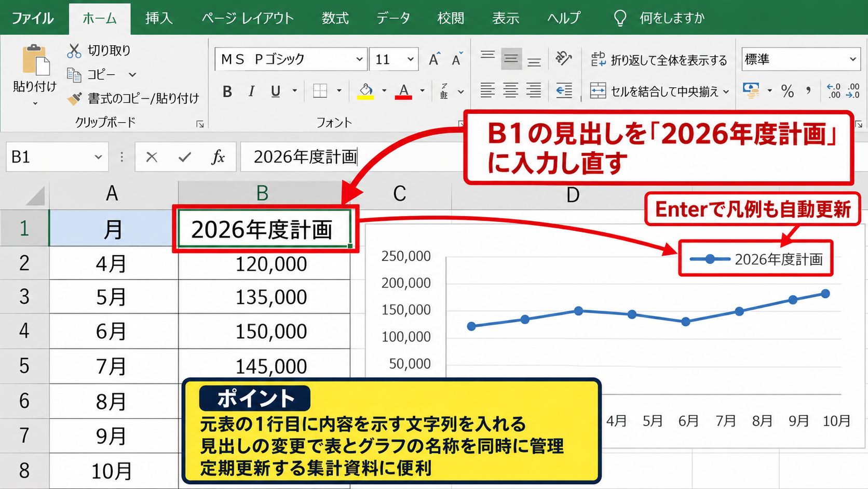Confirm entry with the checkmark icon
Image resolution: width=868 pixels, height=489 pixels.
click(185, 157)
